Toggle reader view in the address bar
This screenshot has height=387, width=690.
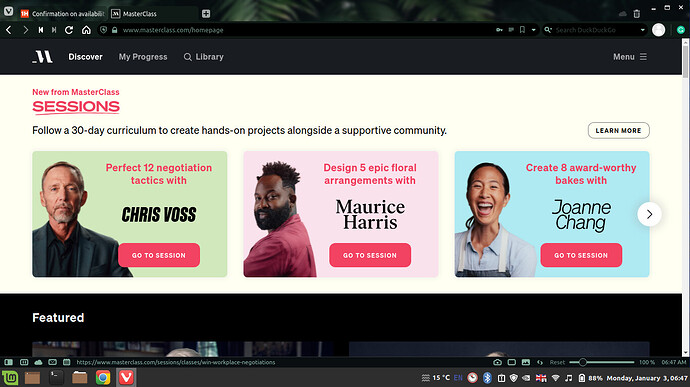(511, 30)
